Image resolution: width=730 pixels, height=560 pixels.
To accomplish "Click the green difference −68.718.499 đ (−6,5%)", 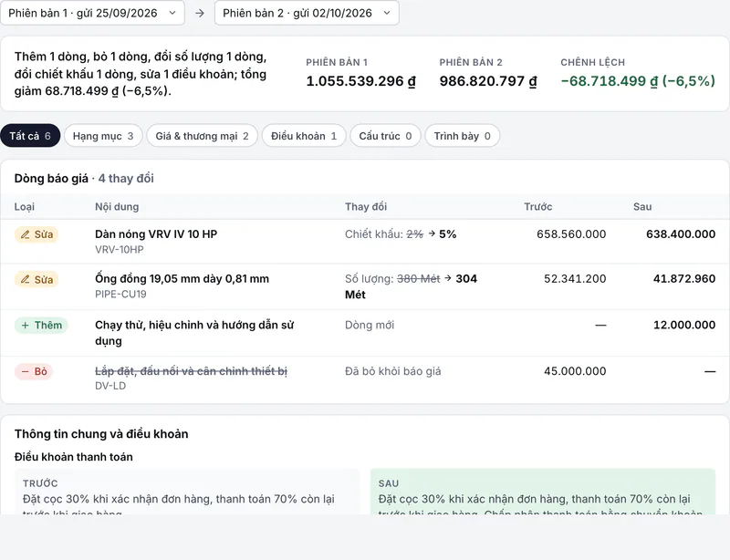I will pos(638,81).
